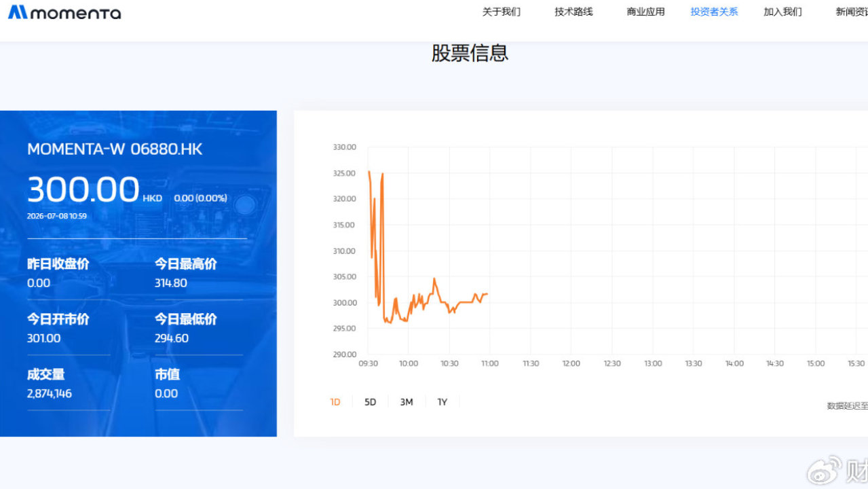Click the 300.00 current price
The image size is (868, 489).
(83, 189)
